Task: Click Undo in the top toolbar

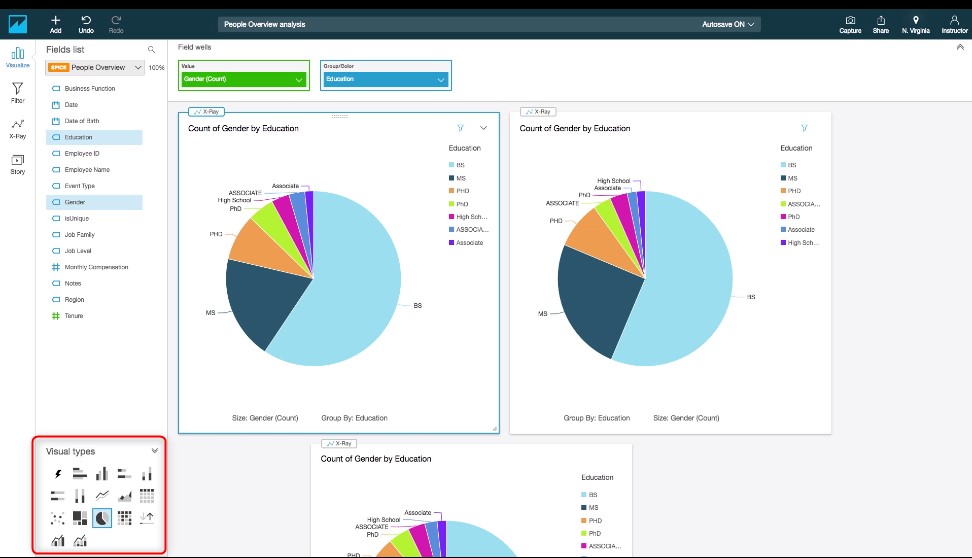Action: [x=86, y=24]
